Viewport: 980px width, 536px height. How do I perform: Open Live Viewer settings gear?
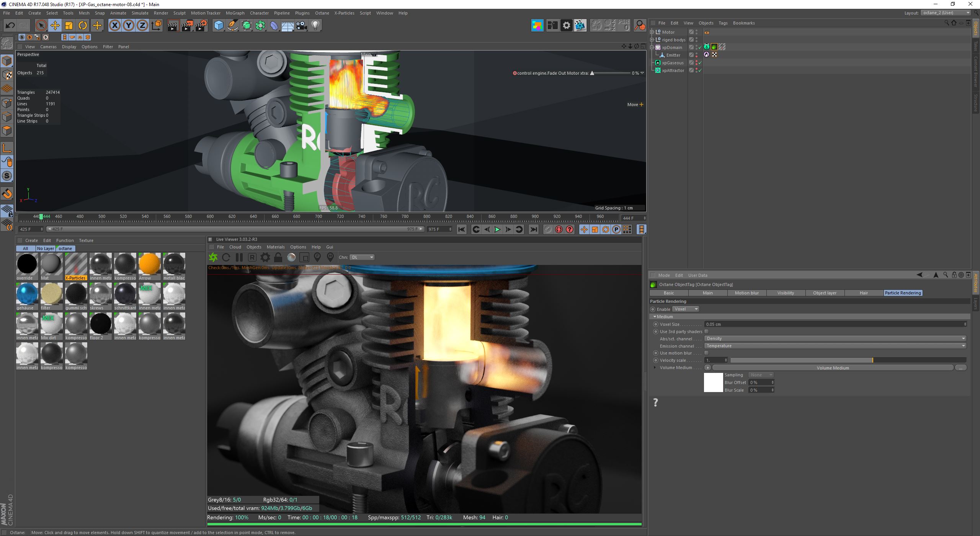coord(265,257)
